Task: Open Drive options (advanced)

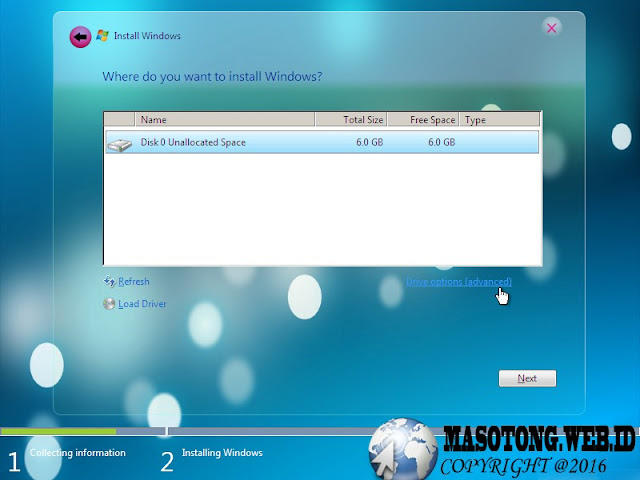Action: pyautogui.click(x=459, y=282)
